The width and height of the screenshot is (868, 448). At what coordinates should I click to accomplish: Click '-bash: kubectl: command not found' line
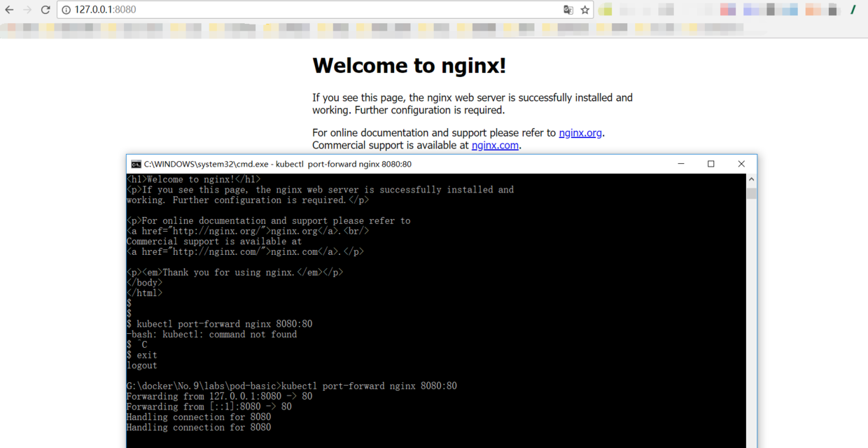pyautogui.click(x=211, y=335)
